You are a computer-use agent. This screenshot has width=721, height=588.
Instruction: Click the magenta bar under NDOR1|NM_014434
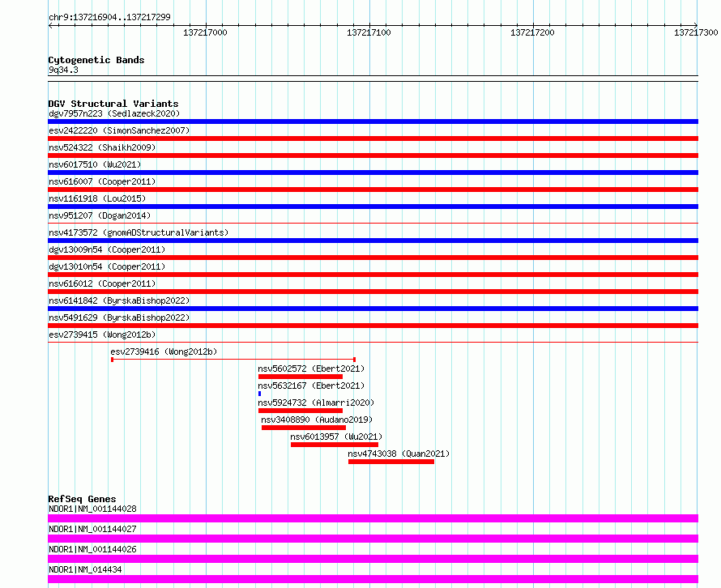pos(373,579)
